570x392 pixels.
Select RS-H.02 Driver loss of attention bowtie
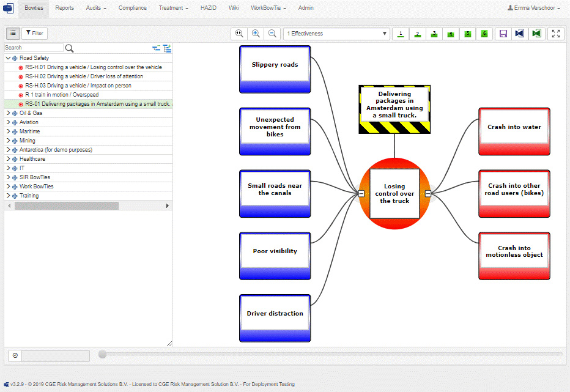[x=84, y=76]
